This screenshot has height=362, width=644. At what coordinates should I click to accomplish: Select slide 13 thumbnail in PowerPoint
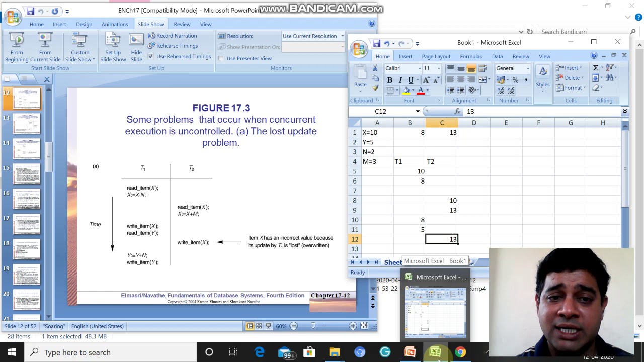27,123
